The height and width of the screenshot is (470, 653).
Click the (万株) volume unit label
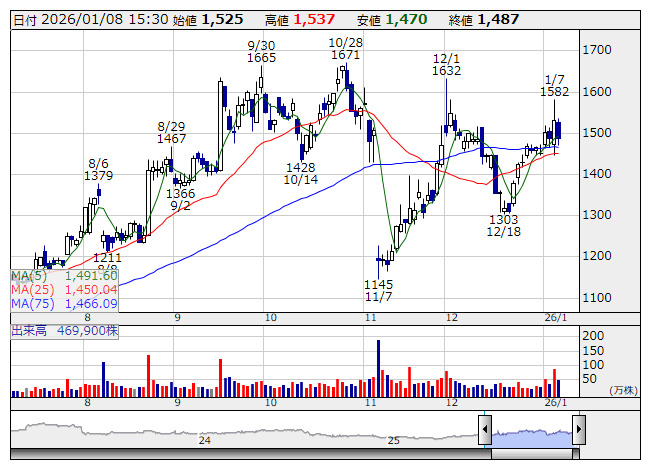[x=623, y=390]
